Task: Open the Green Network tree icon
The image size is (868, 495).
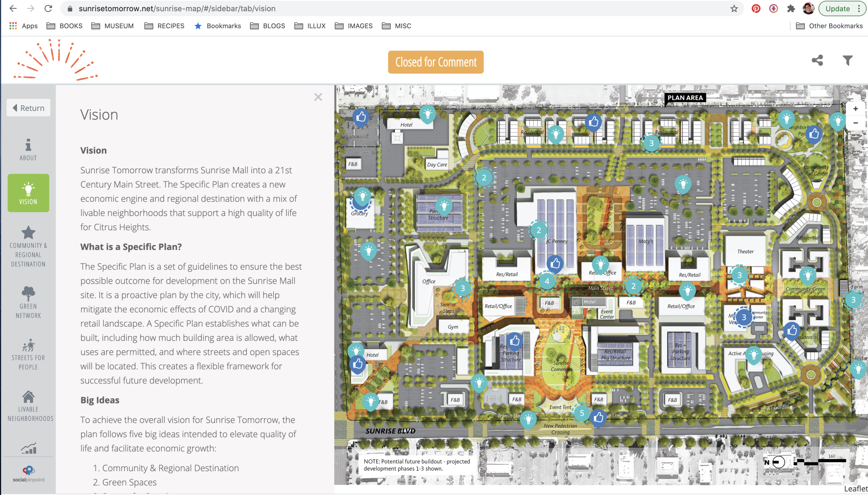Action: point(28,302)
